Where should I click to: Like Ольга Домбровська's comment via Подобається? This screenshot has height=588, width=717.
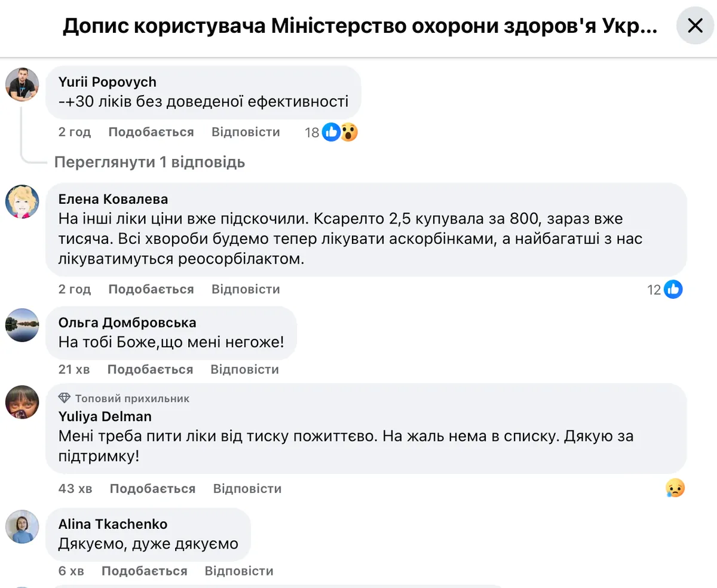point(150,369)
